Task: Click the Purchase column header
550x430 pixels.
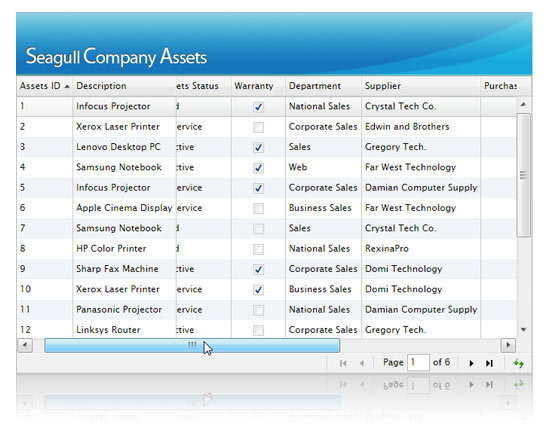Action: (499, 86)
